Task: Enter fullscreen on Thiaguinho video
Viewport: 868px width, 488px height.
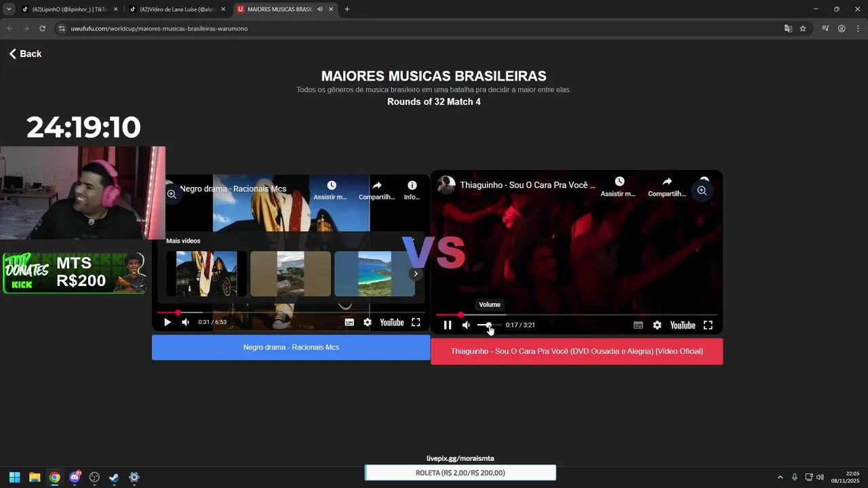Action: 708,325
